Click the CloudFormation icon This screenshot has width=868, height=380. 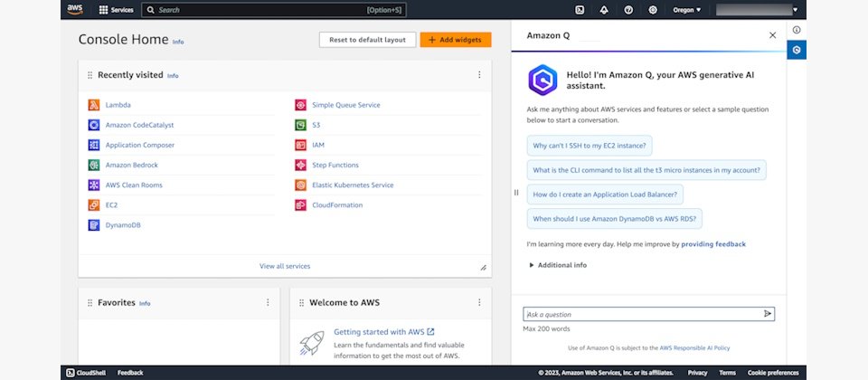click(x=300, y=205)
